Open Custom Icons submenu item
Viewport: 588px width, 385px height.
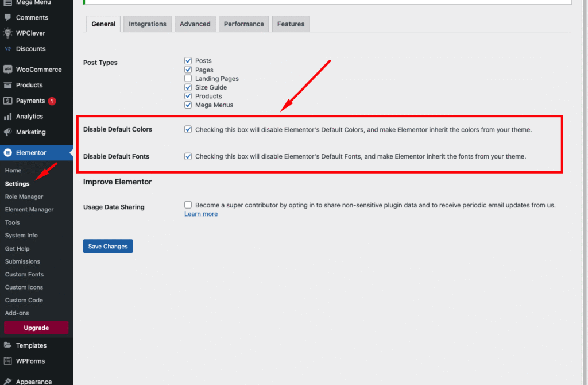tap(24, 287)
